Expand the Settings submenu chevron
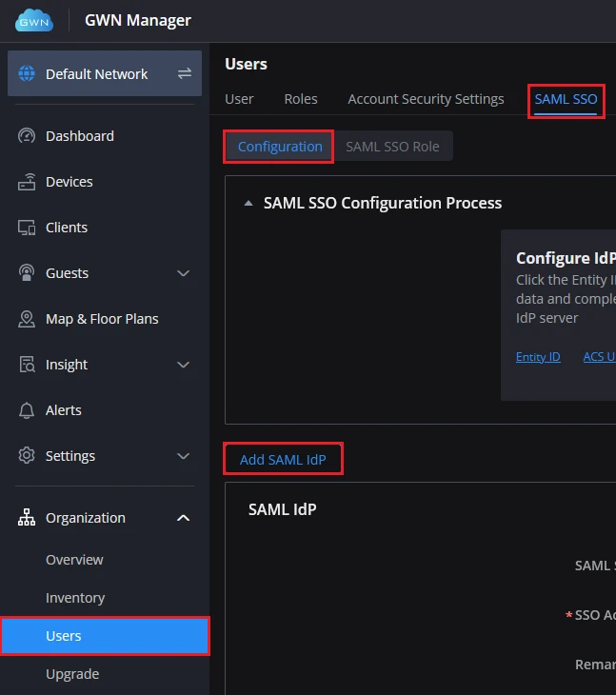The image size is (616, 695). click(x=184, y=456)
